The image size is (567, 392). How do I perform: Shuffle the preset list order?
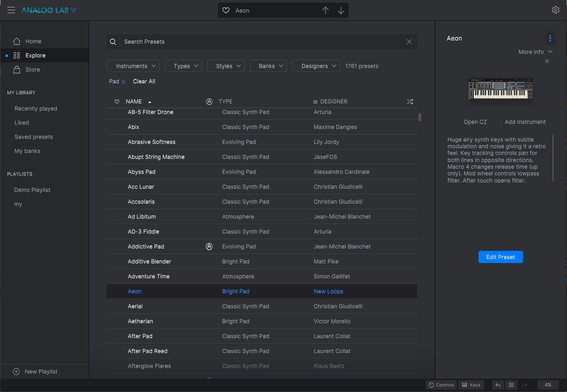[x=410, y=101]
